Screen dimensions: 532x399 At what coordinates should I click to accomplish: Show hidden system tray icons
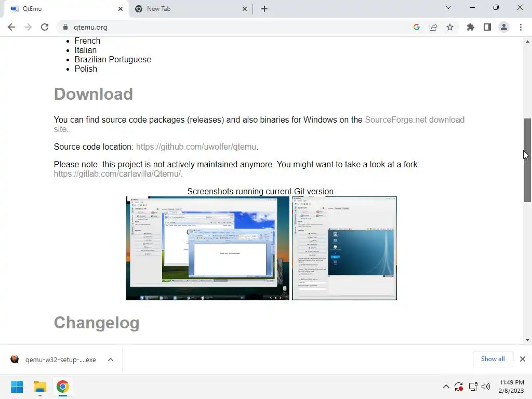[x=446, y=387]
